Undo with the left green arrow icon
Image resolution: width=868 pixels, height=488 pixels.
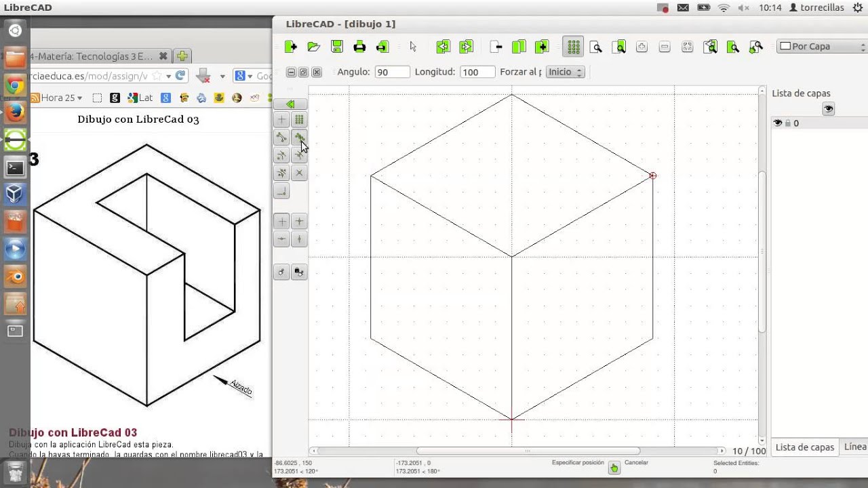(443, 47)
